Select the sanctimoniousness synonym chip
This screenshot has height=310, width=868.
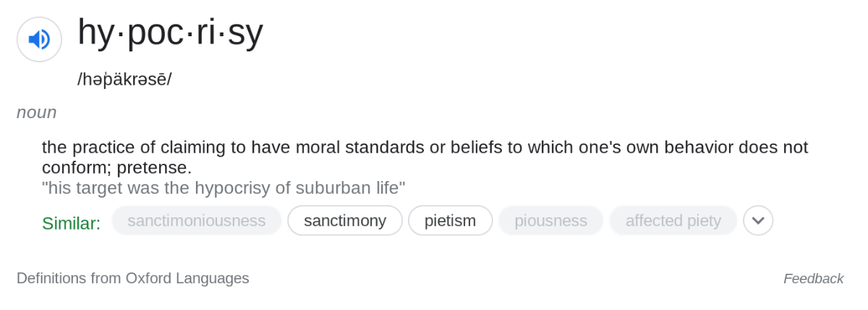click(x=197, y=220)
